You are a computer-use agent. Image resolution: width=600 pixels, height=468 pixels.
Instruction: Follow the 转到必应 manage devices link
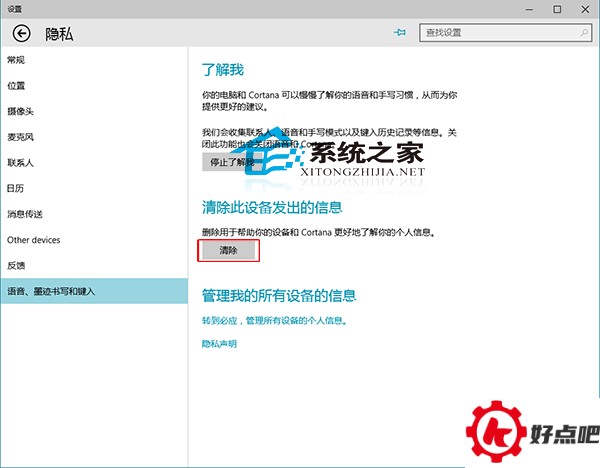coord(275,320)
